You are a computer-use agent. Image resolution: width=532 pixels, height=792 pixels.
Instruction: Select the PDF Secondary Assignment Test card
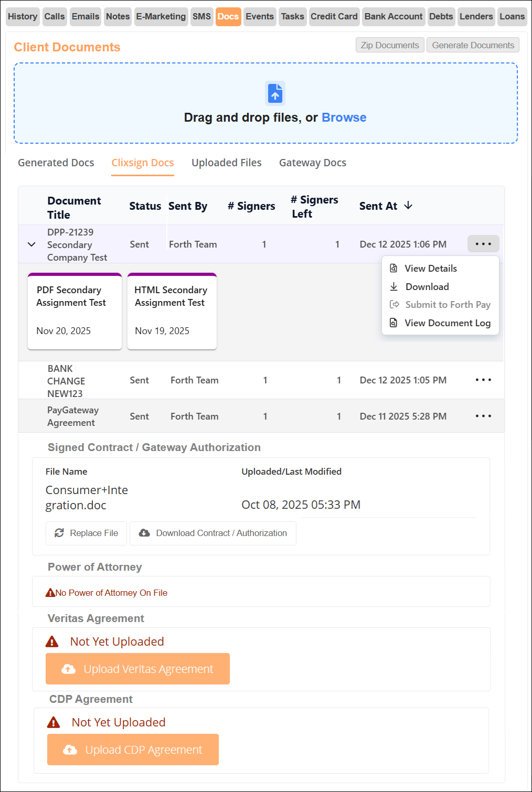tap(74, 311)
